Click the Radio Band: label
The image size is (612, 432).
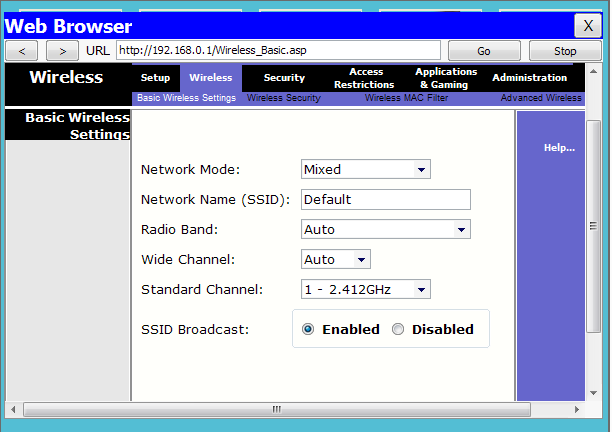(180, 229)
